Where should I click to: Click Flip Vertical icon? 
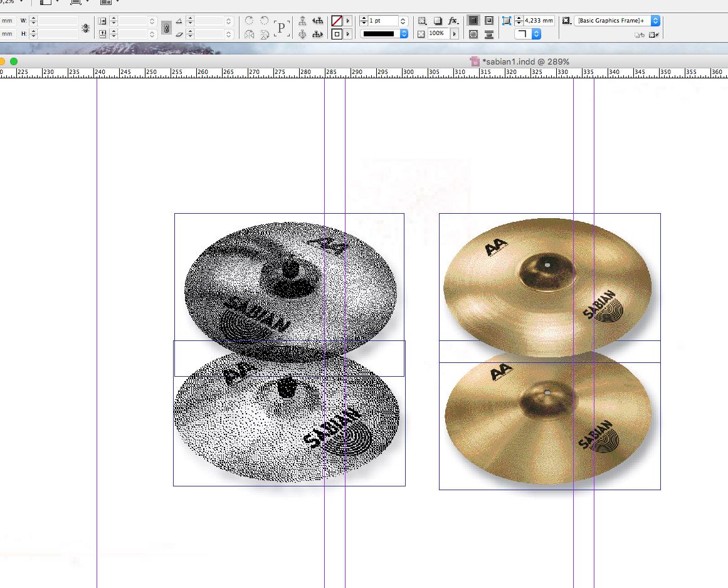(x=264, y=34)
